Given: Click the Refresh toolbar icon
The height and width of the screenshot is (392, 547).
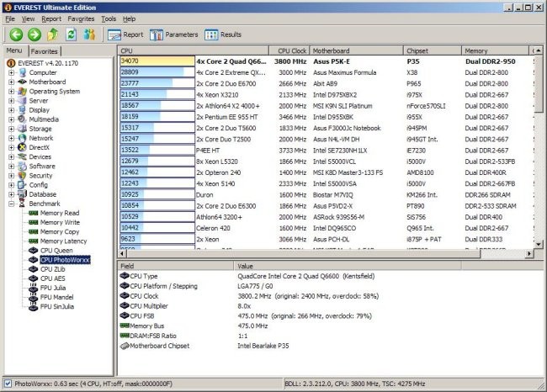Looking at the screenshot, I should tap(71, 34).
